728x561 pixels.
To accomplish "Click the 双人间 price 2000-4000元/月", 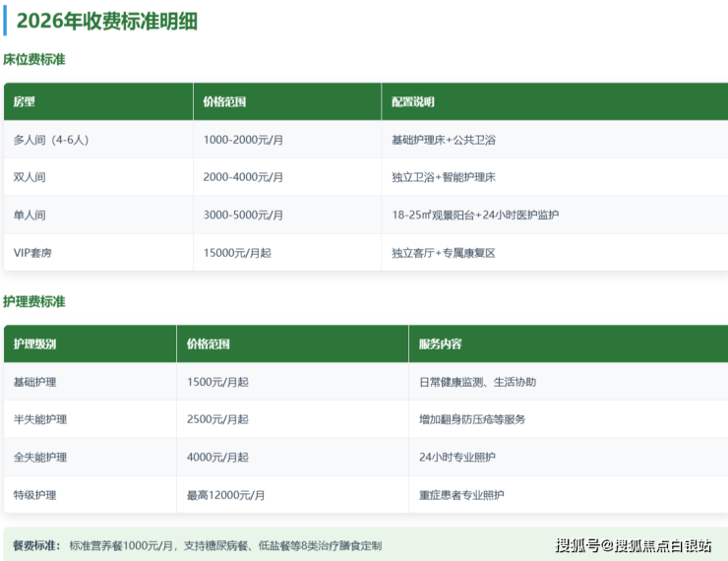I will pos(243,177).
